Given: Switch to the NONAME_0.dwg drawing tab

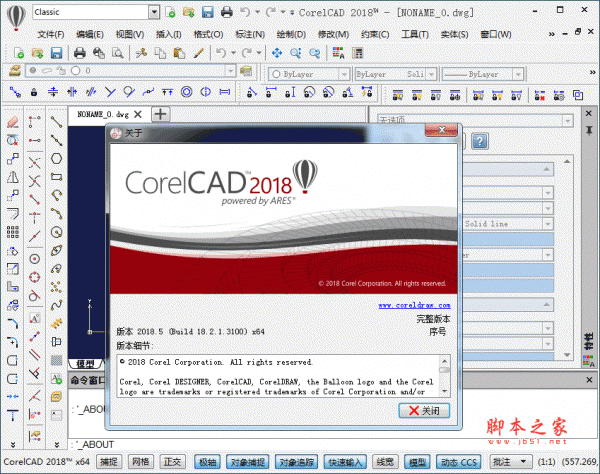Looking at the screenshot, I should (x=103, y=114).
